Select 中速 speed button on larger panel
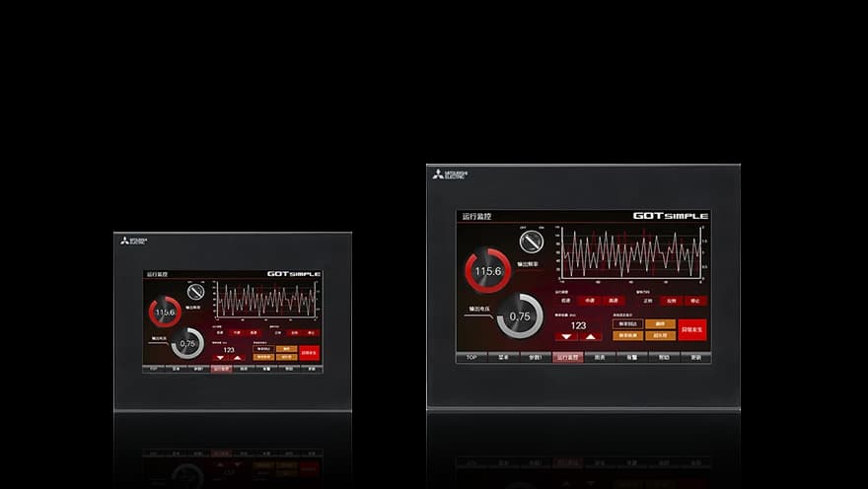 coord(589,301)
